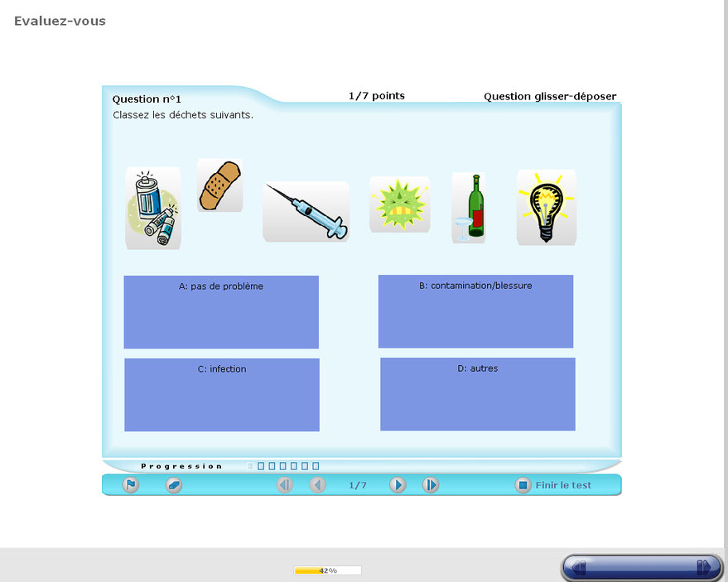This screenshot has width=728, height=582.
Task: Go to the previous question
Action: coord(318,485)
